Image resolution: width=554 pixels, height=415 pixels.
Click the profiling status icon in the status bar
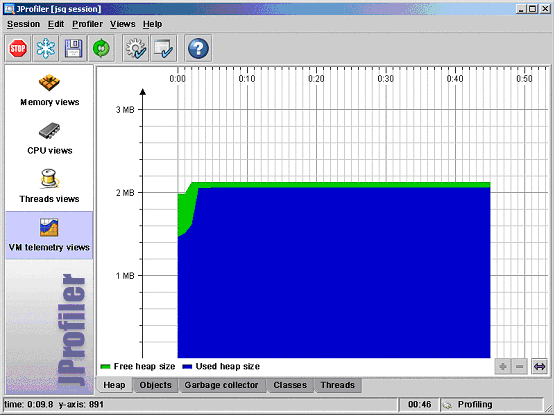click(447, 405)
